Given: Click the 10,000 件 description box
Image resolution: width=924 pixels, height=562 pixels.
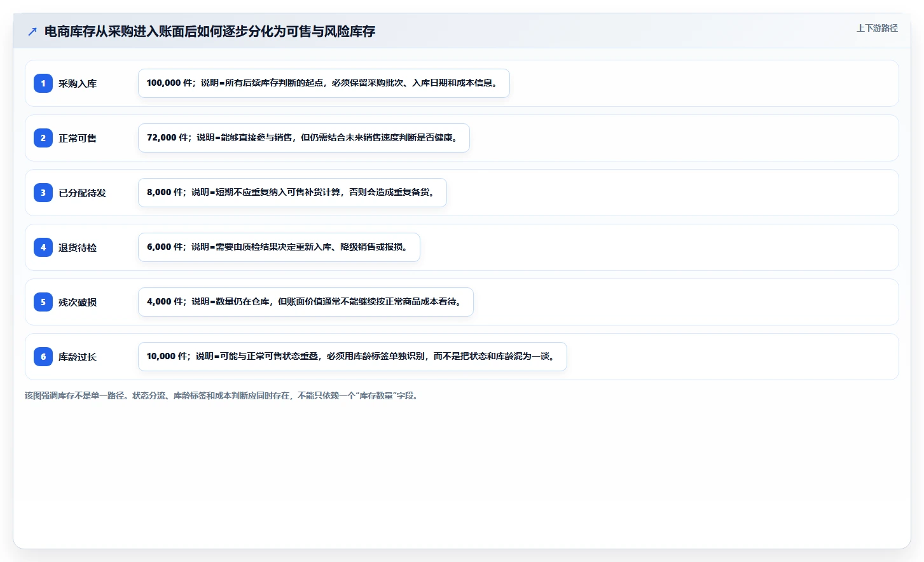Looking at the screenshot, I should coord(352,357).
